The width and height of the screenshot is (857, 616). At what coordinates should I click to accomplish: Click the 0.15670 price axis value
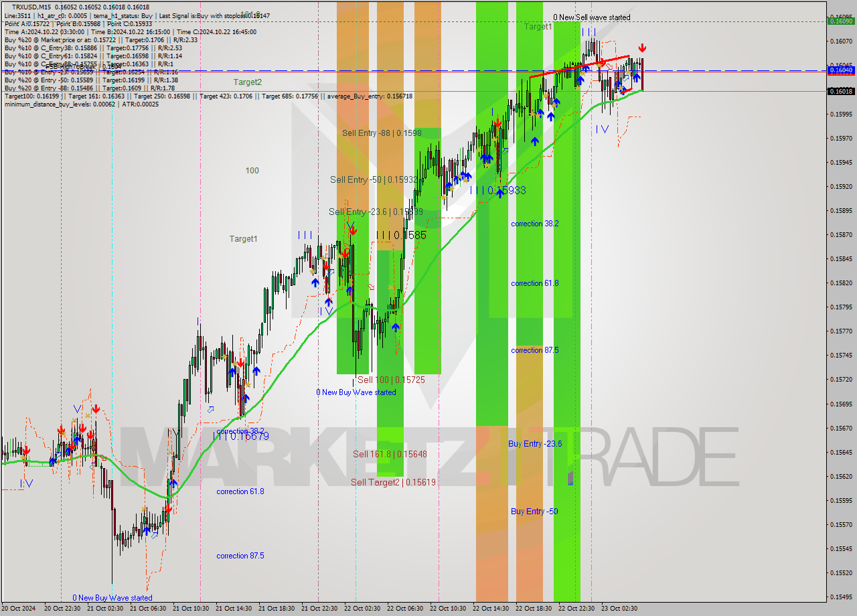pos(841,428)
